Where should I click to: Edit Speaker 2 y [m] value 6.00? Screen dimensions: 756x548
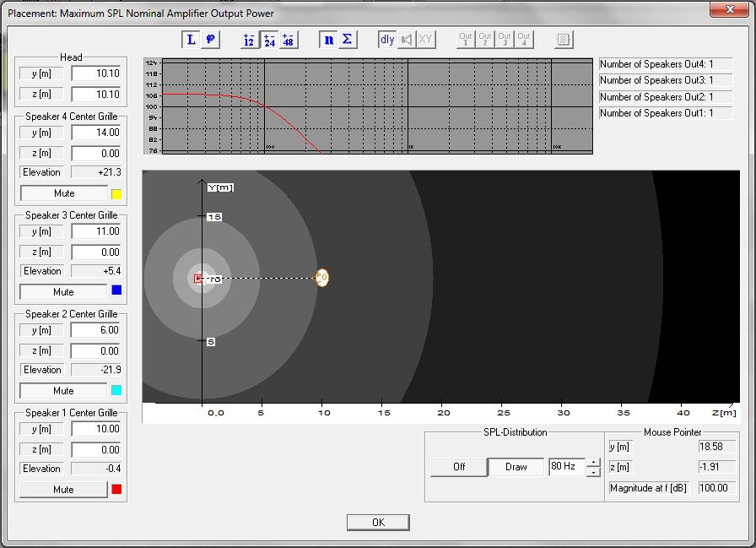click(96, 330)
